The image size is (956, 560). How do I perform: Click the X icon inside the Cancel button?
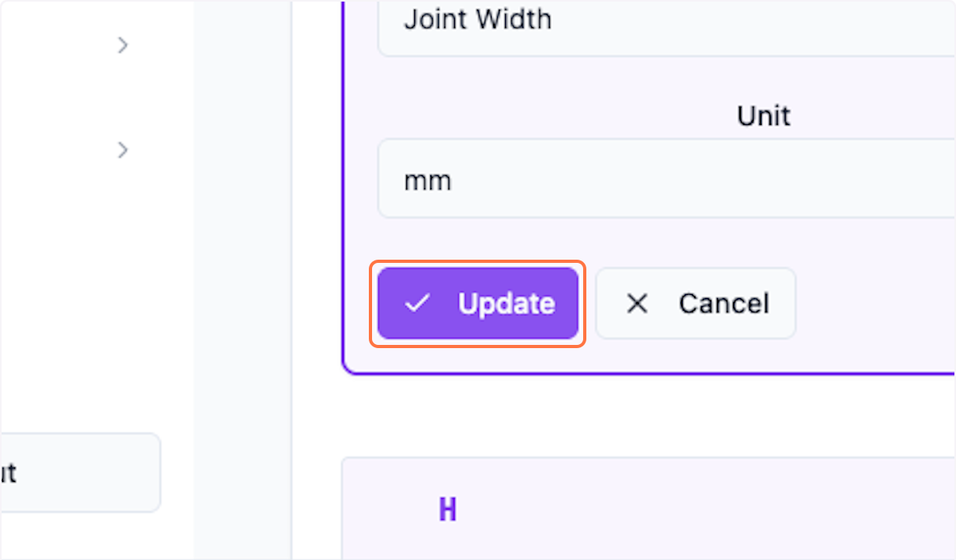coord(637,303)
